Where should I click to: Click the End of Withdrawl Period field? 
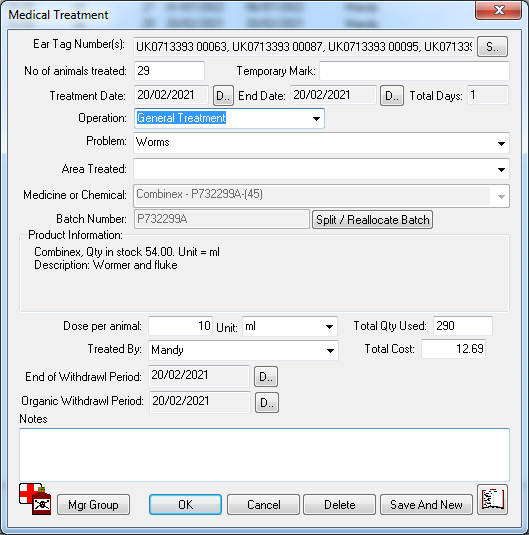click(199, 376)
